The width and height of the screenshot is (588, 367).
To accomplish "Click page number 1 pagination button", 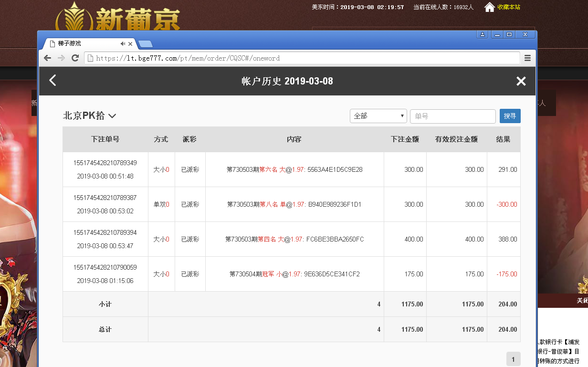I will click(513, 359).
